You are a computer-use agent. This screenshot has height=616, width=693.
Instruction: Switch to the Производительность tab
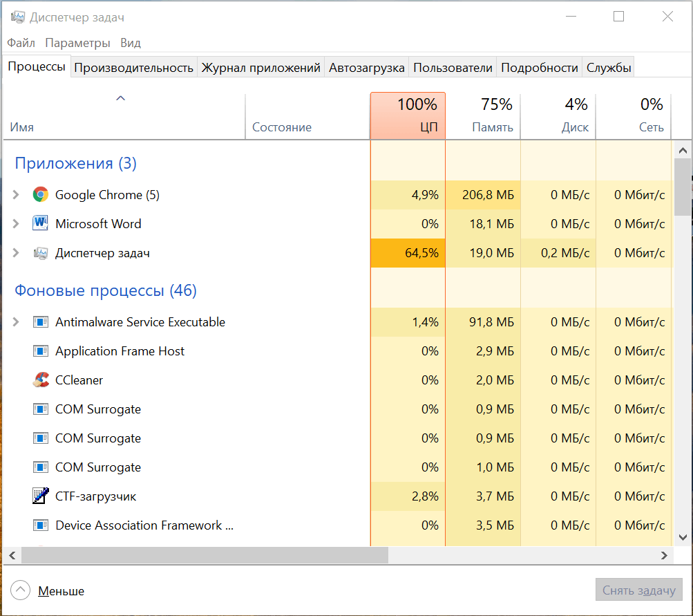click(133, 68)
